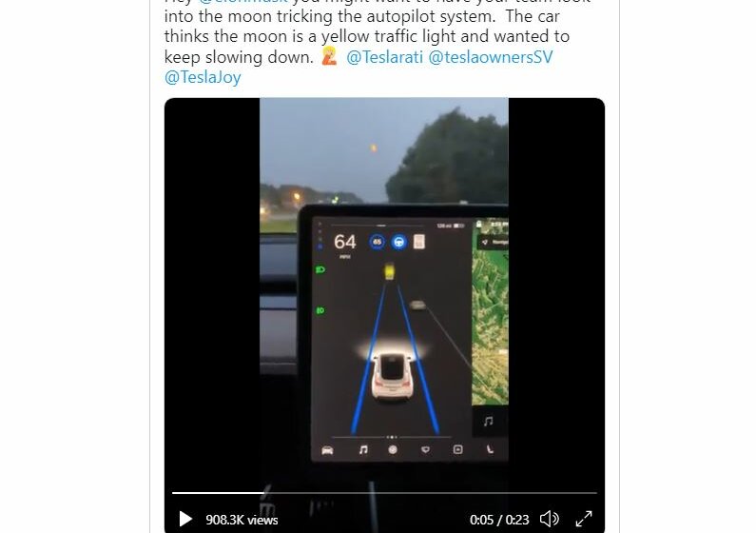Click the 0:05 / 0:23 time display
756x533 pixels.
(499, 520)
